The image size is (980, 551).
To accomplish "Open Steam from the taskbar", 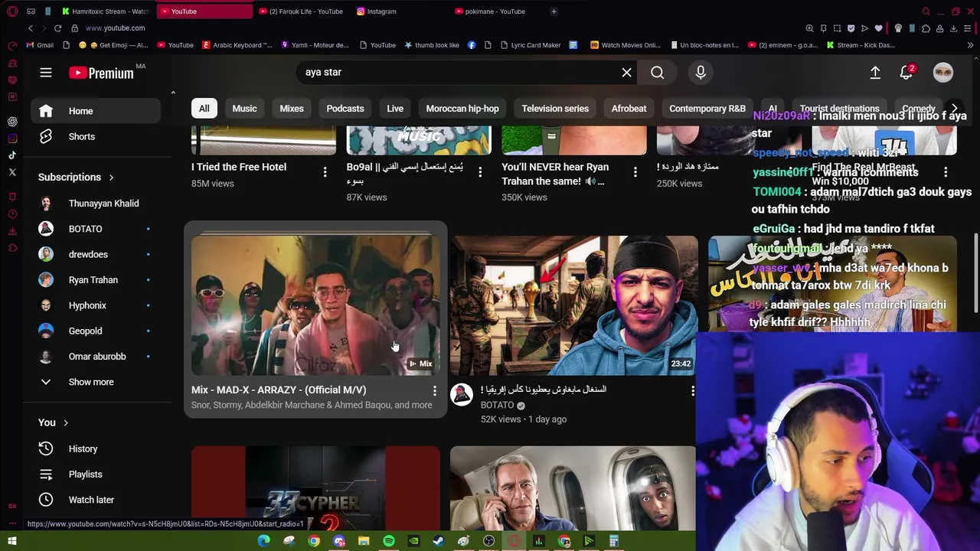I will click(x=439, y=542).
